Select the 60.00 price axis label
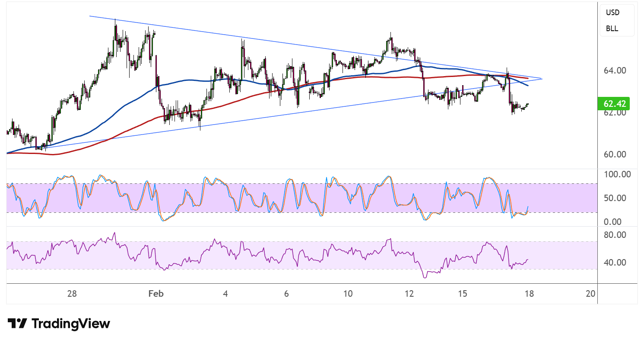Screen dimensions: 644x343 pos(615,154)
